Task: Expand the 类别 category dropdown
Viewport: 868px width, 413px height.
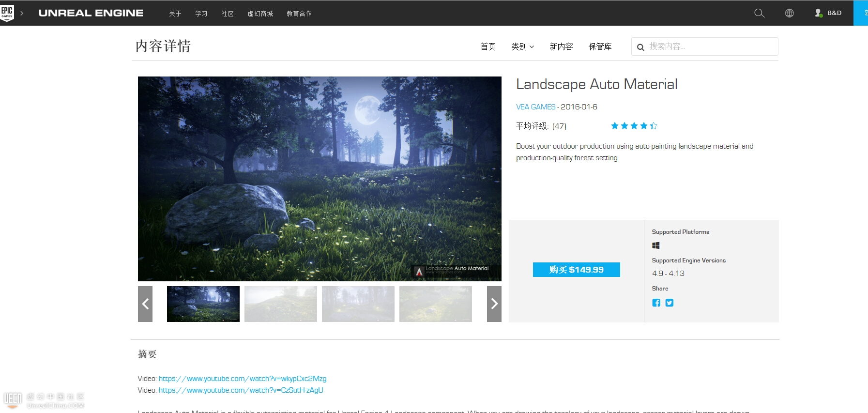Action: pos(522,46)
